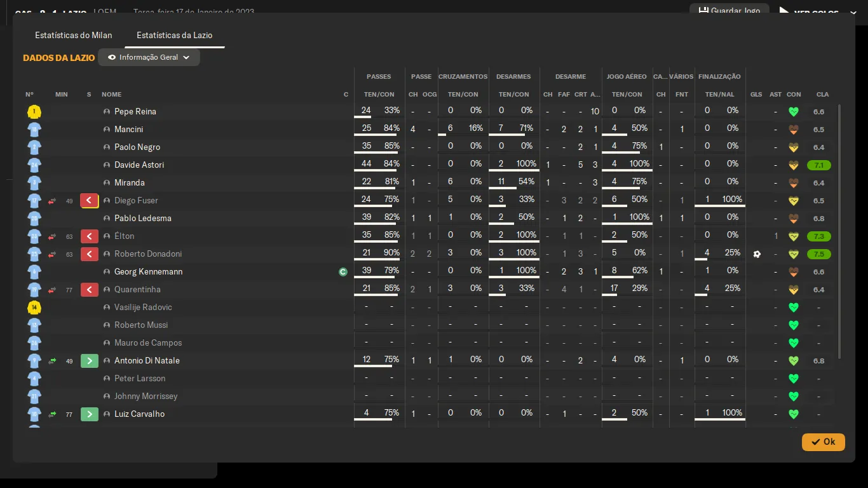Screen dimensions: 868x488
Task: Switch to the Estatísticas do Milan tab
Action: coord(74,36)
